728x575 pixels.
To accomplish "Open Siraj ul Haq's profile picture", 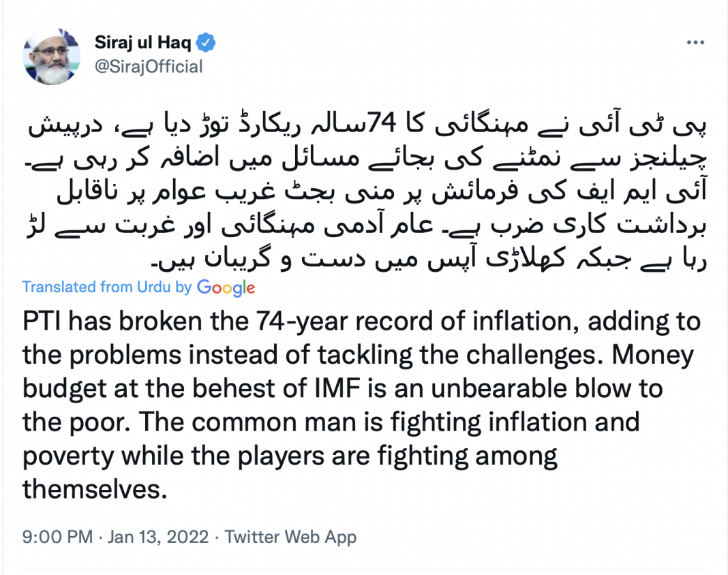I will click(x=52, y=56).
